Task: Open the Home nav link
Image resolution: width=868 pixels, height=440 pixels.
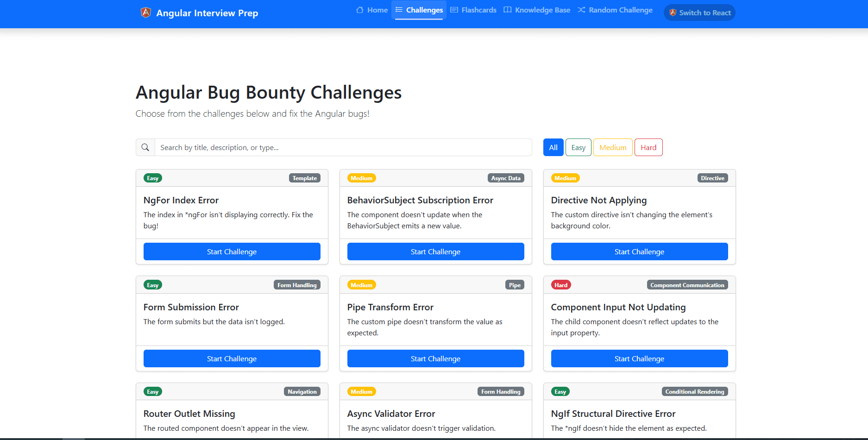Action: [x=372, y=10]
